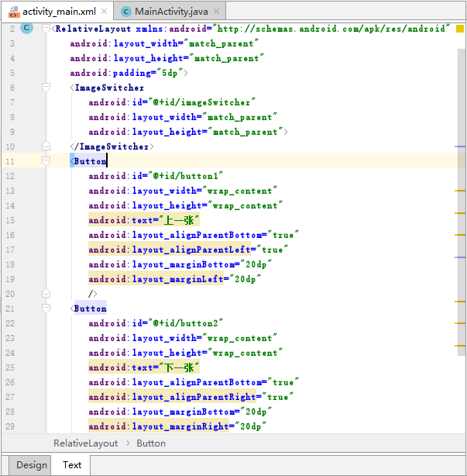This screenshot has height=476, width=467.
Task: Click the xmlns:android namespace URL
Action: pyautogui.click(x=331, y=29)
